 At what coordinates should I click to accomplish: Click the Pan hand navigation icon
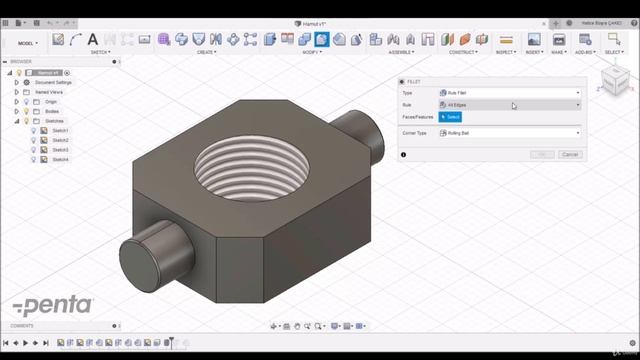coord(297,326)
